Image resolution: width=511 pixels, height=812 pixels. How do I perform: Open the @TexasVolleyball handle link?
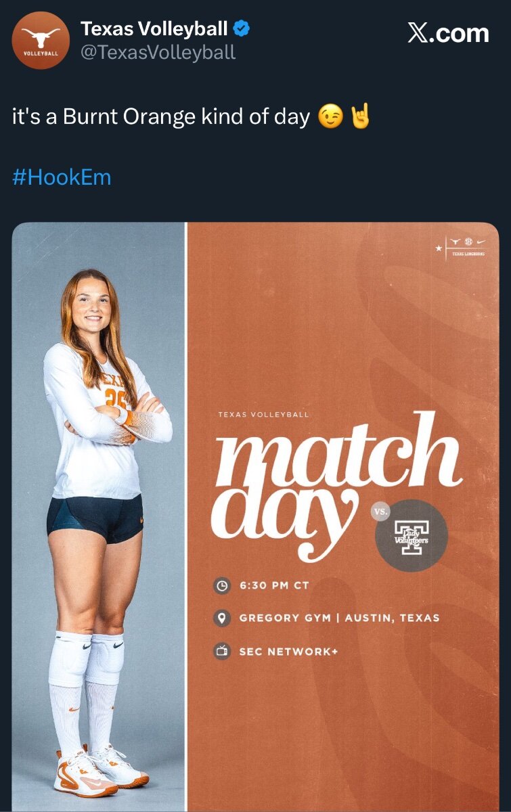(158, 52)
